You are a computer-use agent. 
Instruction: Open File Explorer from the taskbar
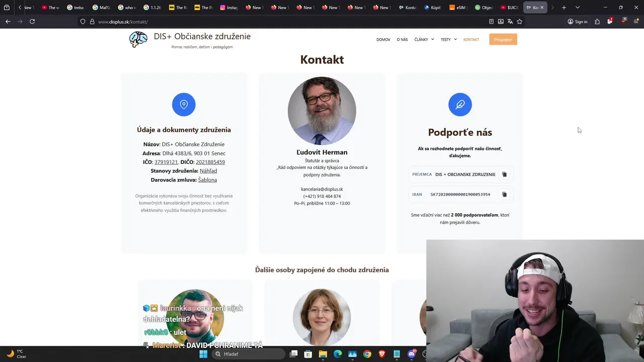[323, 354]
